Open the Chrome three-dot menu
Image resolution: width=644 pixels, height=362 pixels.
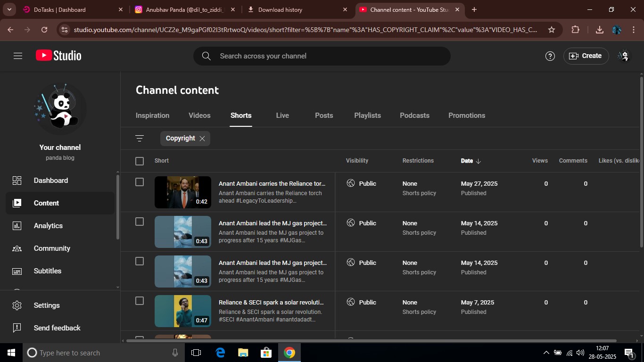(x=633, y=30)
